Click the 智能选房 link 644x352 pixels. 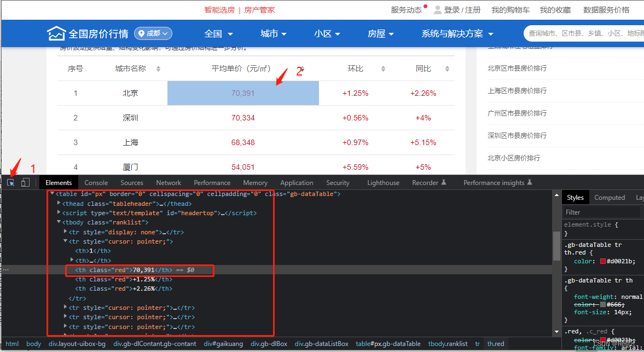point(219,10)
